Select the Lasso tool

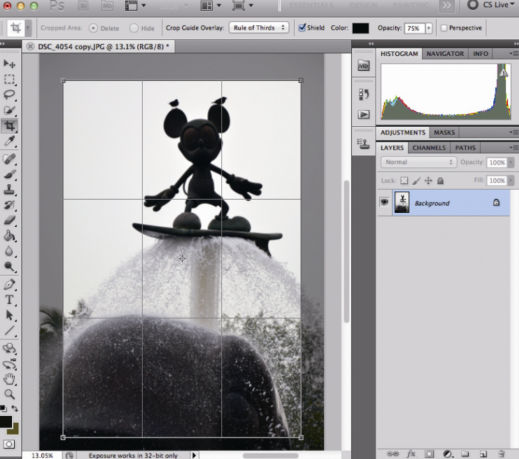pyautogui.click(x=9, y=95)
